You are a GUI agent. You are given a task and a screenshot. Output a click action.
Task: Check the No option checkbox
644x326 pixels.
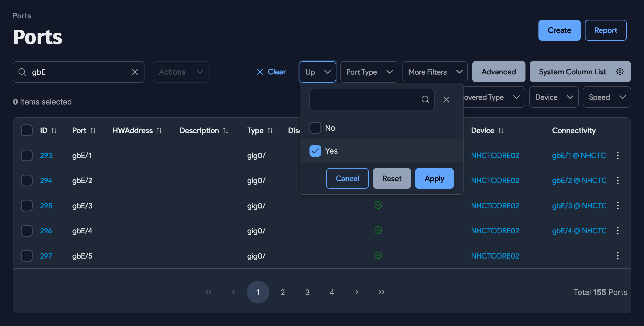(x=315, y=128)
